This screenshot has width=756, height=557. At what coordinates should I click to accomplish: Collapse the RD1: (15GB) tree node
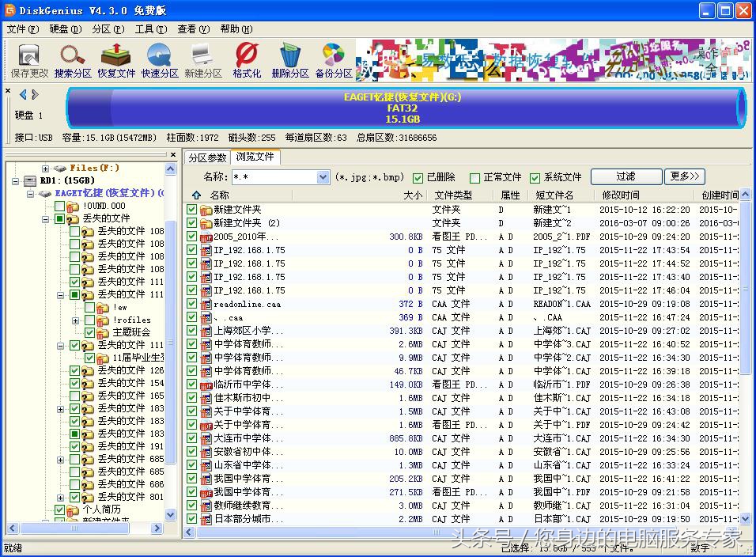tap(17, 180)
